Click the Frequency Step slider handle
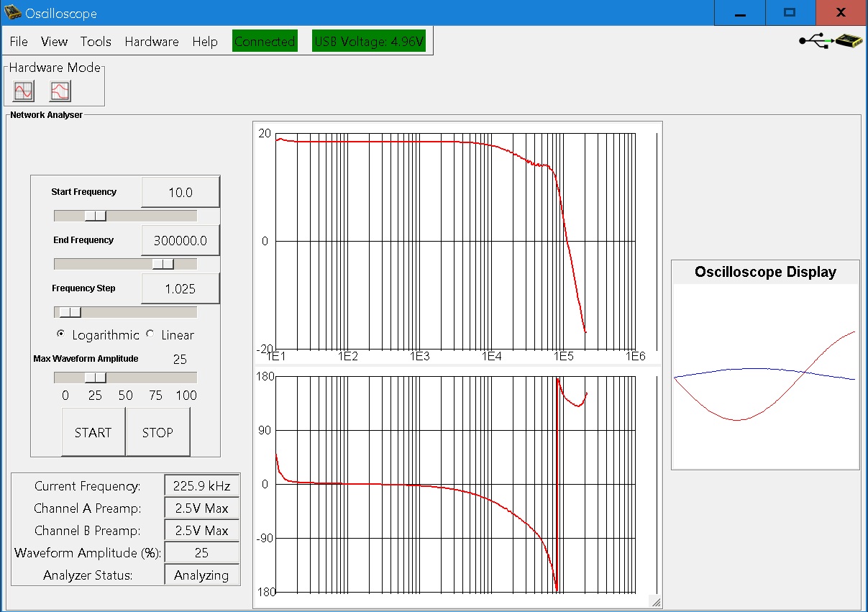The image size is (868, 612). [70, 312]
